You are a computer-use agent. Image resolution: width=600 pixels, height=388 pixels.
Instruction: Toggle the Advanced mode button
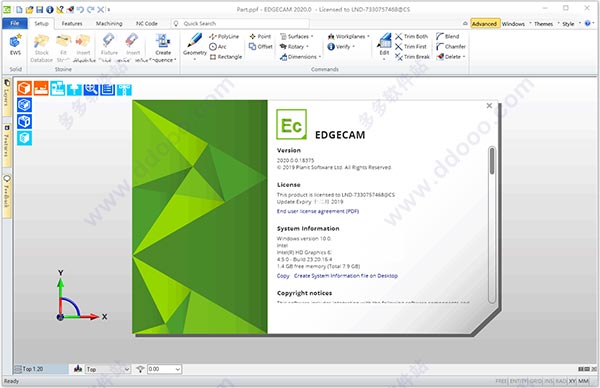coord(484,24)
